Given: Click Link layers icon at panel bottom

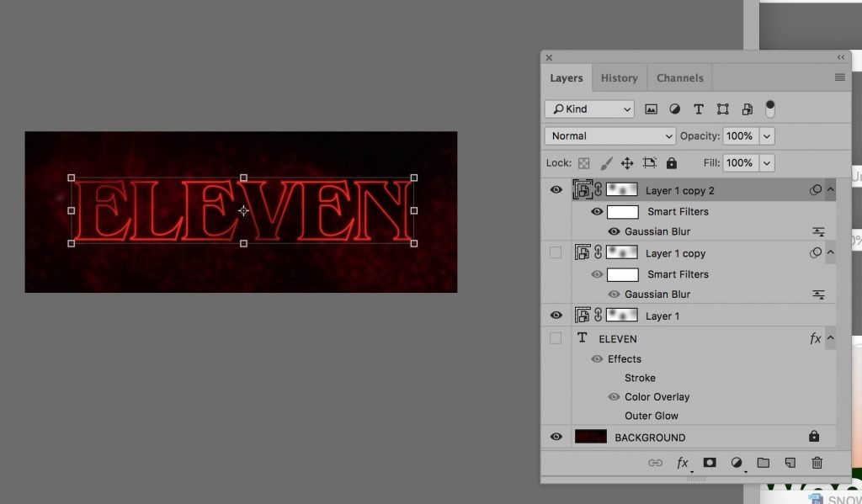Looking at the screenshot, I should pyautogui.click(x=655, y=463).
